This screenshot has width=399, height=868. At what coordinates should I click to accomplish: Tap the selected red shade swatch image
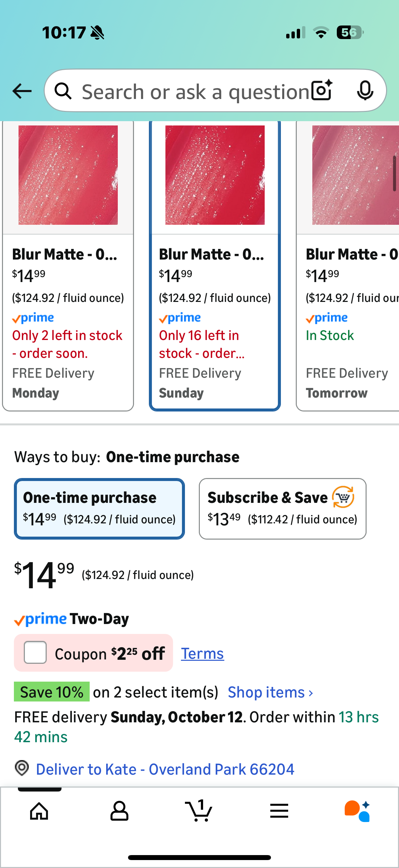[x=215, y=175]
